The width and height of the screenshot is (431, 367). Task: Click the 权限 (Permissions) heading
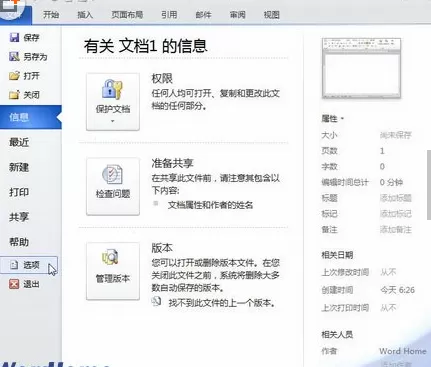tap(162, 79)
